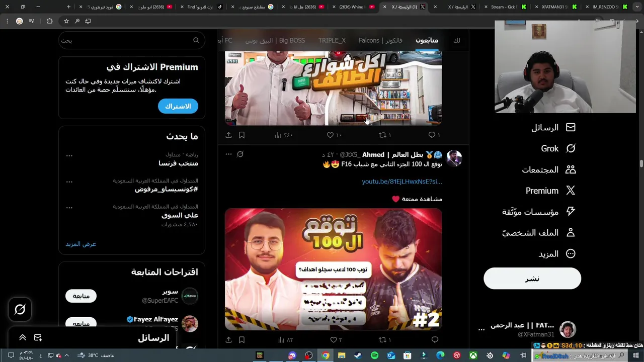Viewport: 644px width, 362px height.
Task: Like the اكل شوارع الطائف post
Action: point(334,135)
